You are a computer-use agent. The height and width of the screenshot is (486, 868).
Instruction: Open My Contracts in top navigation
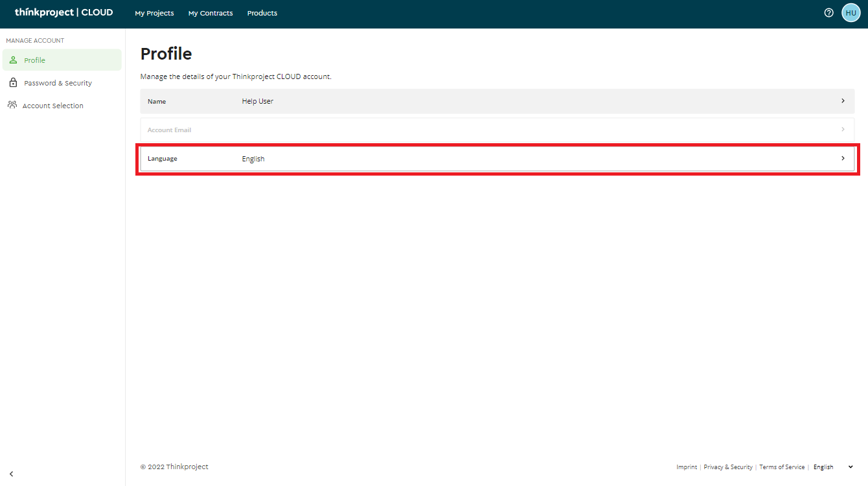point(211,13)
